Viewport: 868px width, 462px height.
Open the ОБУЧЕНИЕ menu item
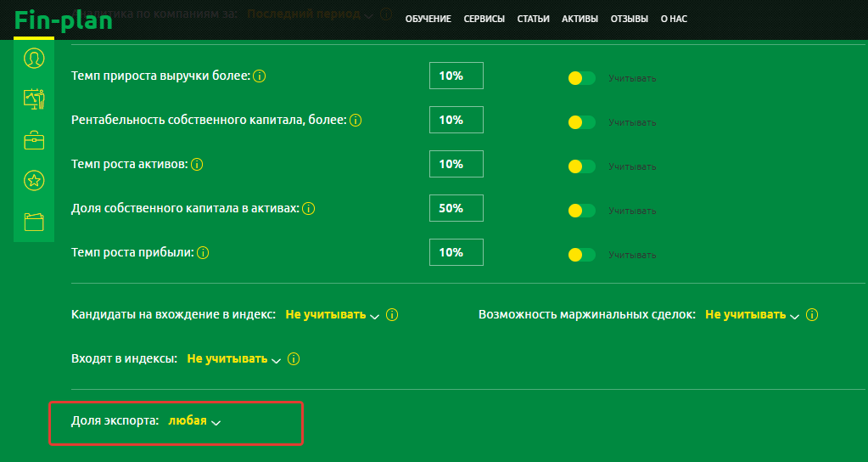click(428, 19)
